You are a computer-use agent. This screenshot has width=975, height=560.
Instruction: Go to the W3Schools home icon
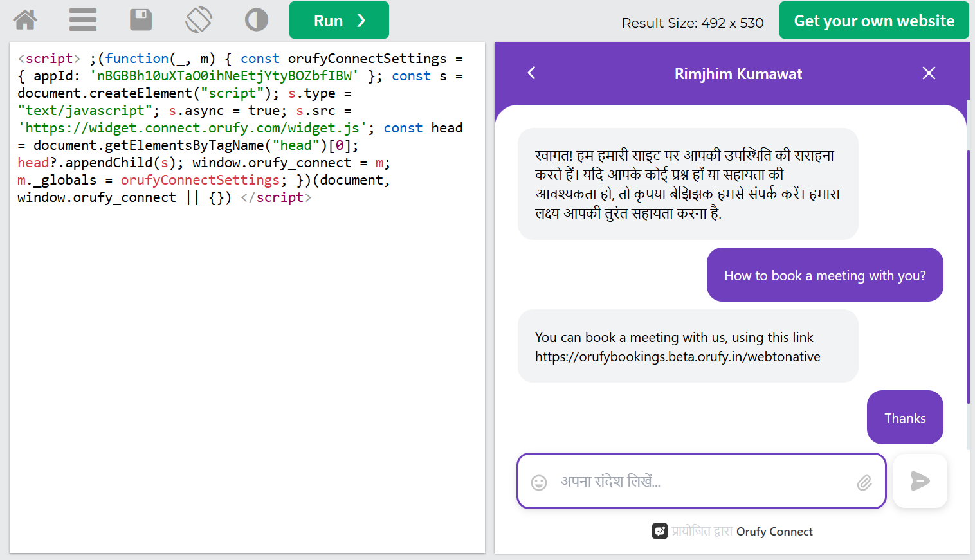(x=25, y=20)
